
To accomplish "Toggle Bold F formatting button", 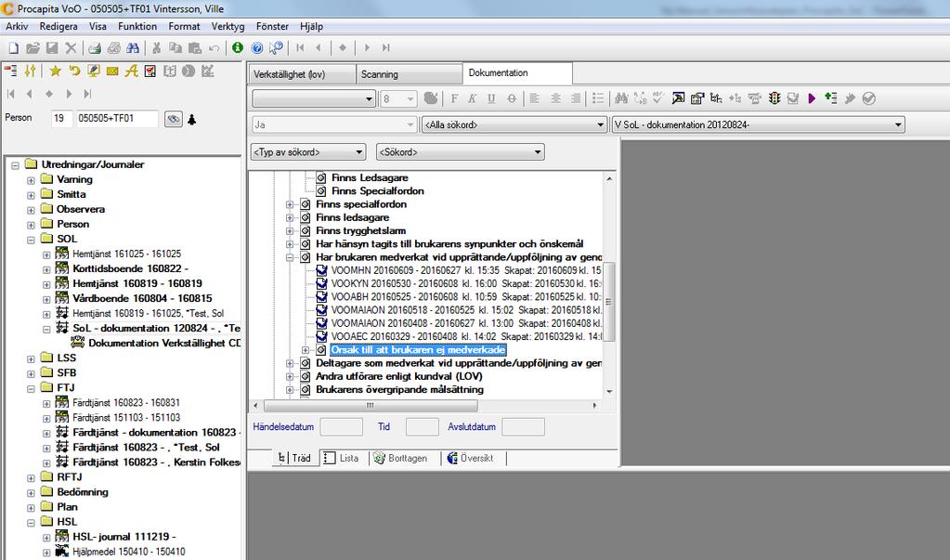I will [x=454, y=98].
